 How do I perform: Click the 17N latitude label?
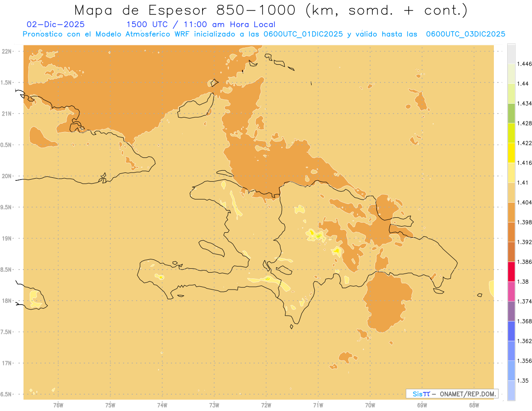click(x=7, y=363)
